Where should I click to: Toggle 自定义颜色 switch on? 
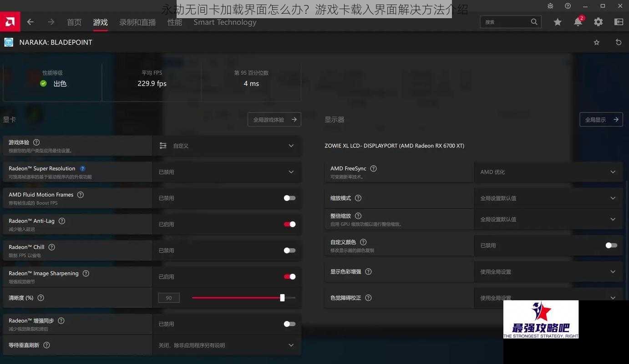tap(611, 245)
